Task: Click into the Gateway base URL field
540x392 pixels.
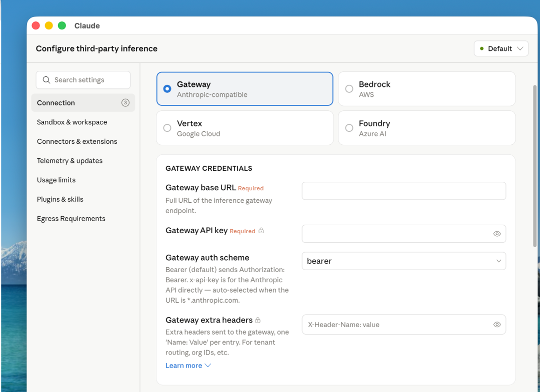Action: click(403, 191)
